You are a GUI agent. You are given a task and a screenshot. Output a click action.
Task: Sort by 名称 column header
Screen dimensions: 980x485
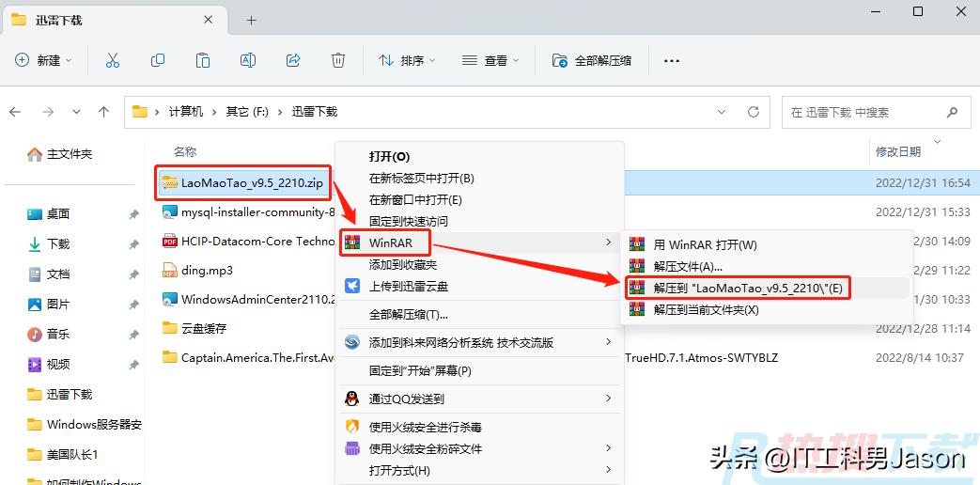tap(185, 151)
